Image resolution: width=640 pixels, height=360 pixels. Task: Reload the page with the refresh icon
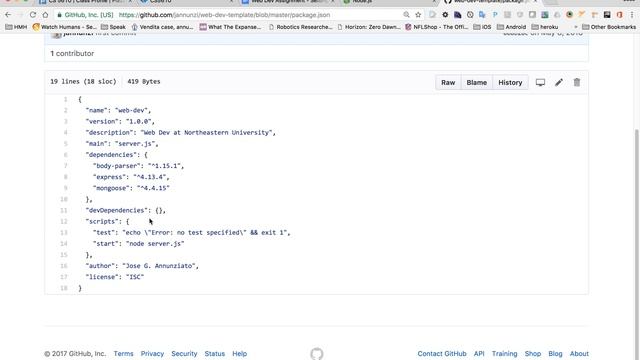[x=33, y=15]
